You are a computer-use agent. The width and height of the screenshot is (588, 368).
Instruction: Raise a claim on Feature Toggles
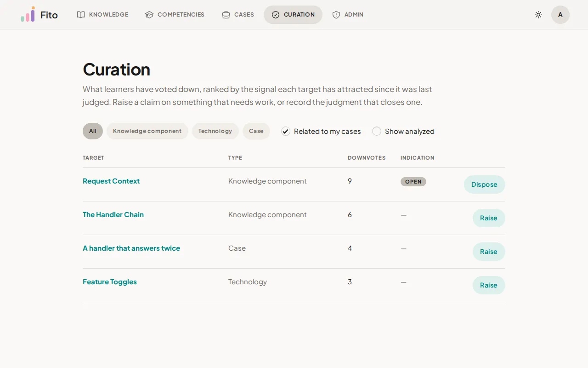(489, 285)
